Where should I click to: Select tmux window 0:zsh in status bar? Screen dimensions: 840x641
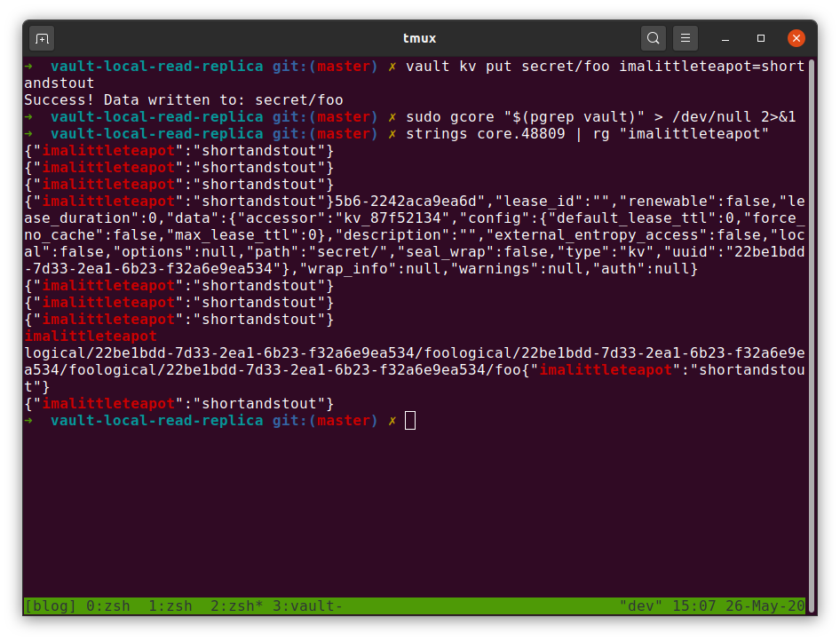(108, 605)
